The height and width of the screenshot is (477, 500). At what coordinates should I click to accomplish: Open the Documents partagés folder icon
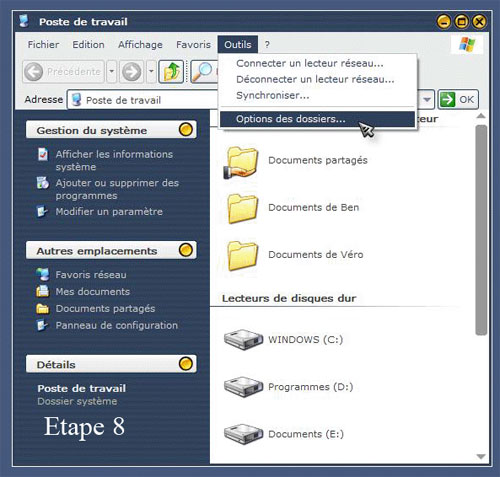241,162
